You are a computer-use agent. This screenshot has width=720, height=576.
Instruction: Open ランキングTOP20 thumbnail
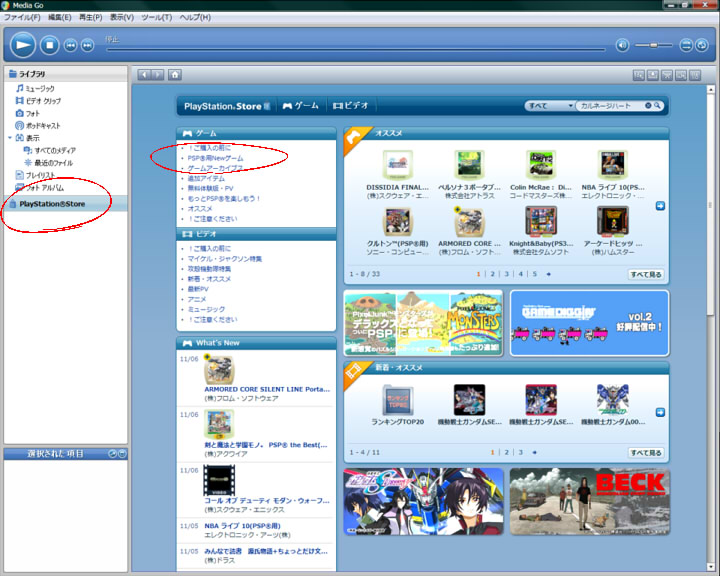coord(398,399)
